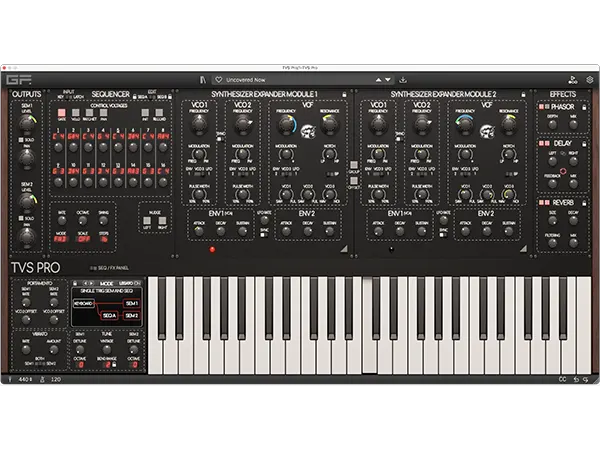The height and width of the screenshot is (450, 600).
Task: Select the Ratchet control voltage button
Action: (x=89, y=112)
